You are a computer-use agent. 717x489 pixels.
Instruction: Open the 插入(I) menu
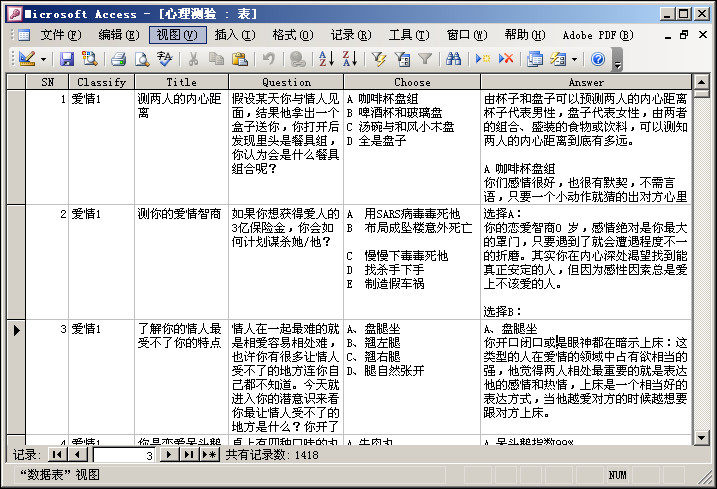tap(235, 35)
